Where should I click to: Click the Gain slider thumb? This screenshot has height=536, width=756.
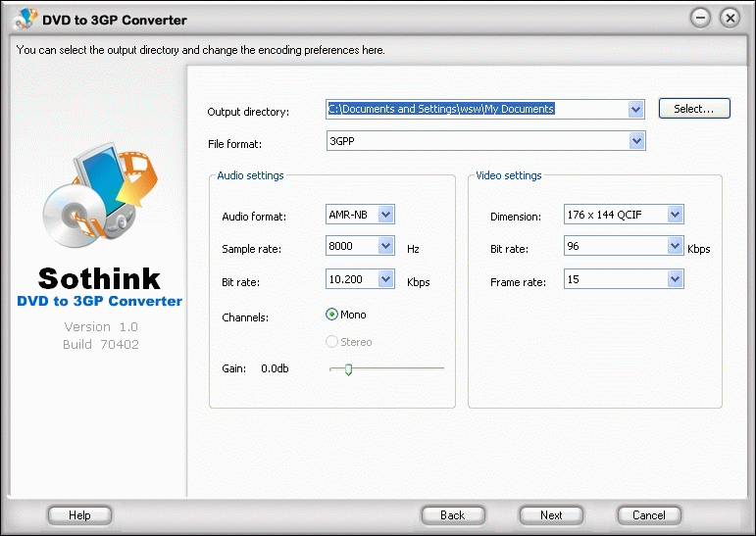[348, 369]
